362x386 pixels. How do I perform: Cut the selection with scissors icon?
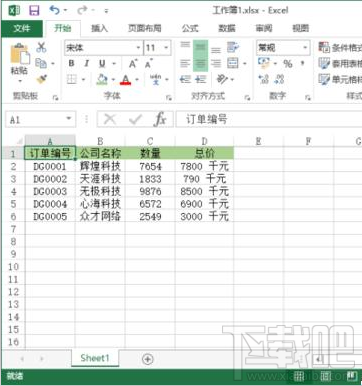coord(41,47)
